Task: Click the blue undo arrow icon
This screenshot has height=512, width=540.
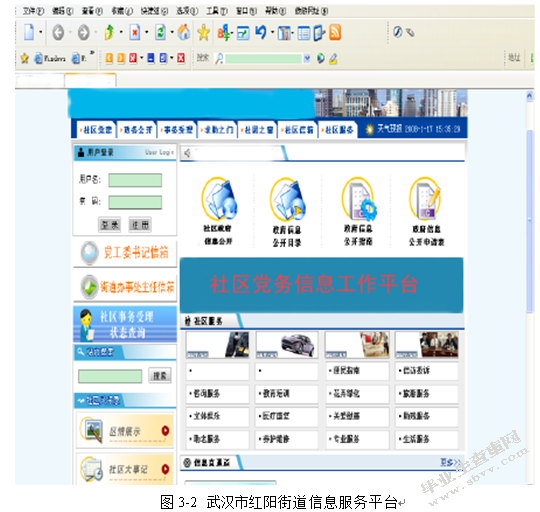Action: pos(261,32)
